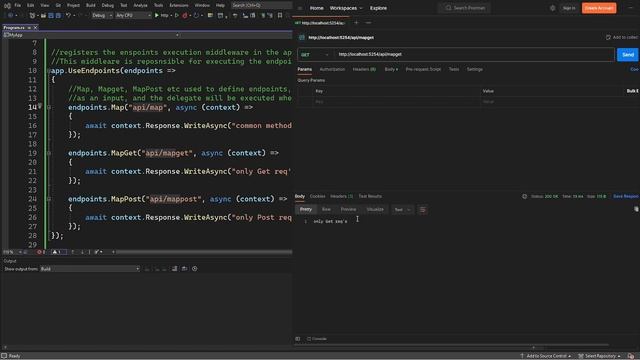Switch to the request Headers (6) tab
The height and width of the screenshot is (360, 640).
(x=364, y=69)
